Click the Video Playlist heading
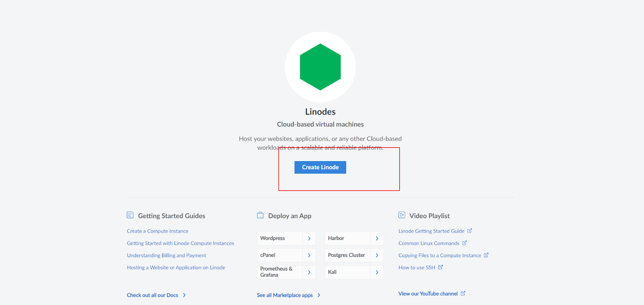 point(429,216)
